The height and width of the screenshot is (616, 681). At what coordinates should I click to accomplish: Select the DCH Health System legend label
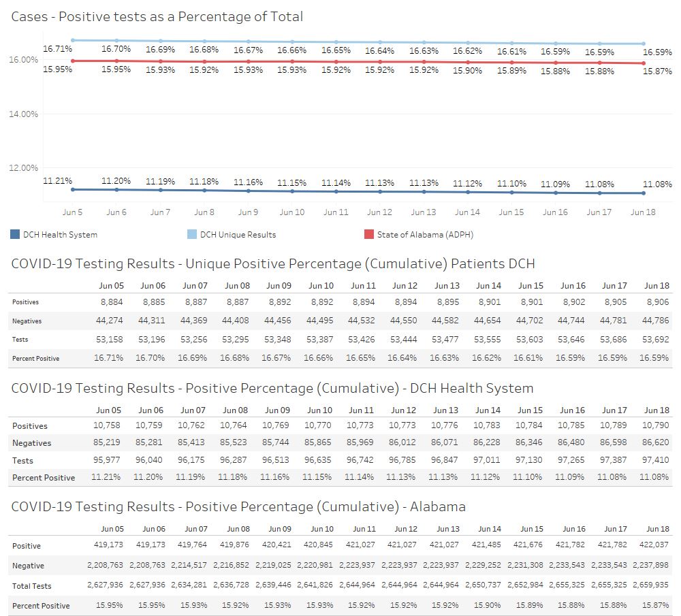tap(60, 235)
